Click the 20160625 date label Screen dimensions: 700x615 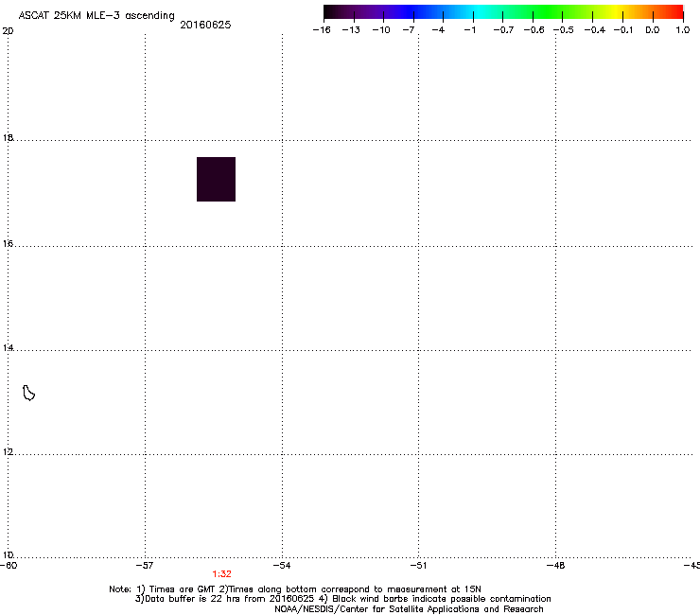click(x=205, y=25)
